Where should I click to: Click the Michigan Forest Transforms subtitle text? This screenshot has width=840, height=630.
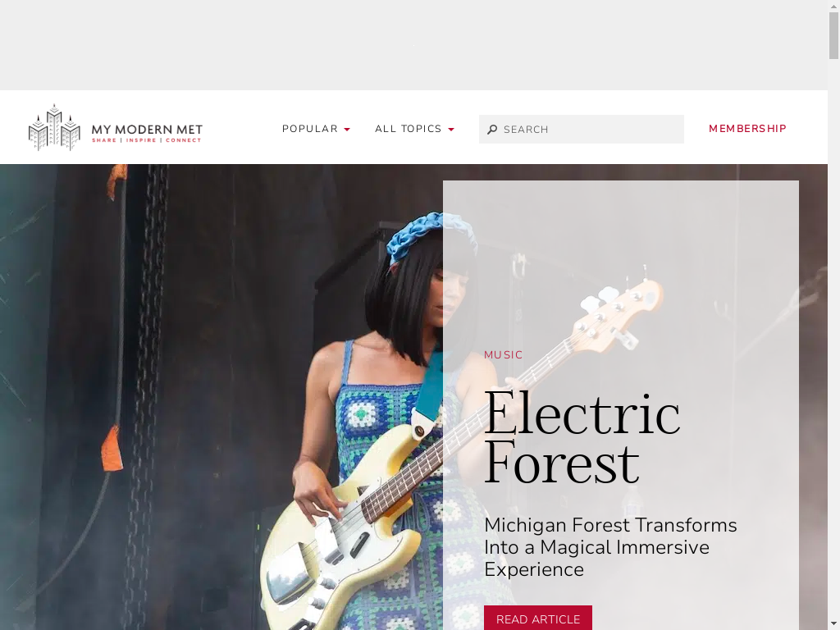pos(610,547)
